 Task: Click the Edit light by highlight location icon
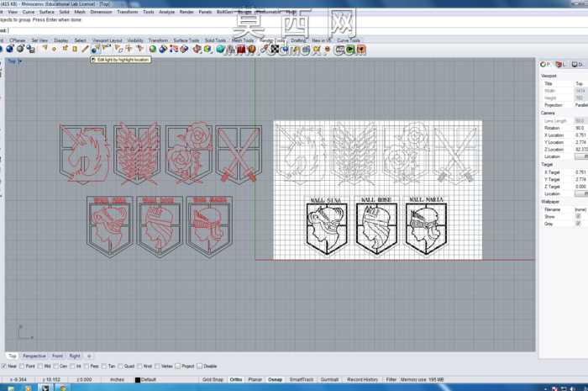(96, 49)
